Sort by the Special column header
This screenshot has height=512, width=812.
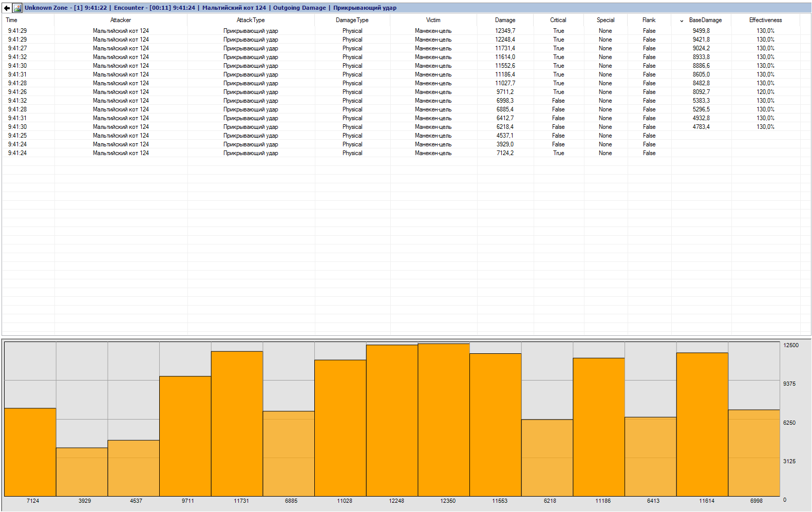point(606,20)
